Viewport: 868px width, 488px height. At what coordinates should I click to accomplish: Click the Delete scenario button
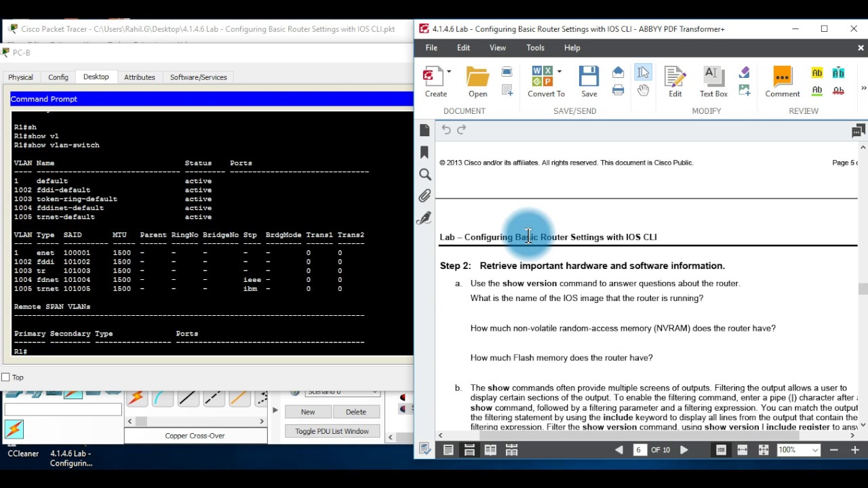[x=355, y=412]
